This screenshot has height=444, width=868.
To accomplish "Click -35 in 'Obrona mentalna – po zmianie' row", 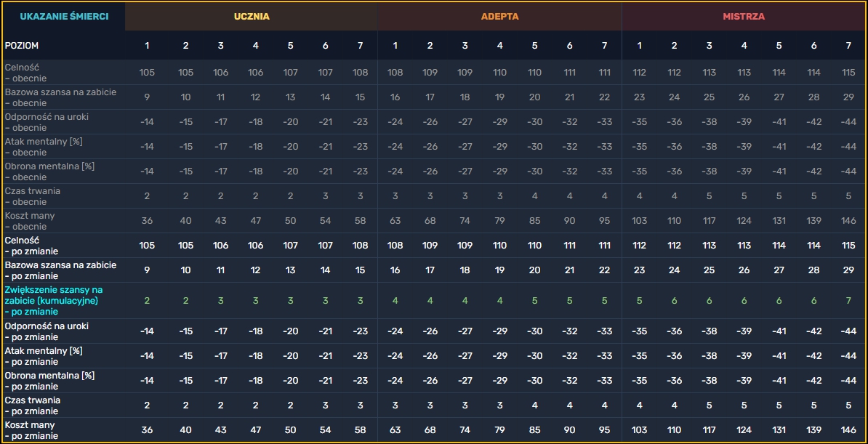I will 640,380.
